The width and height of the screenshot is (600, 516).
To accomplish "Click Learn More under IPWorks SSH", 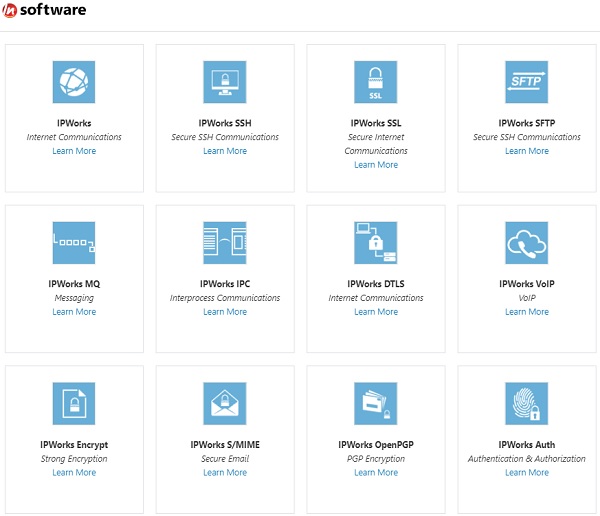I will point(225,151).
